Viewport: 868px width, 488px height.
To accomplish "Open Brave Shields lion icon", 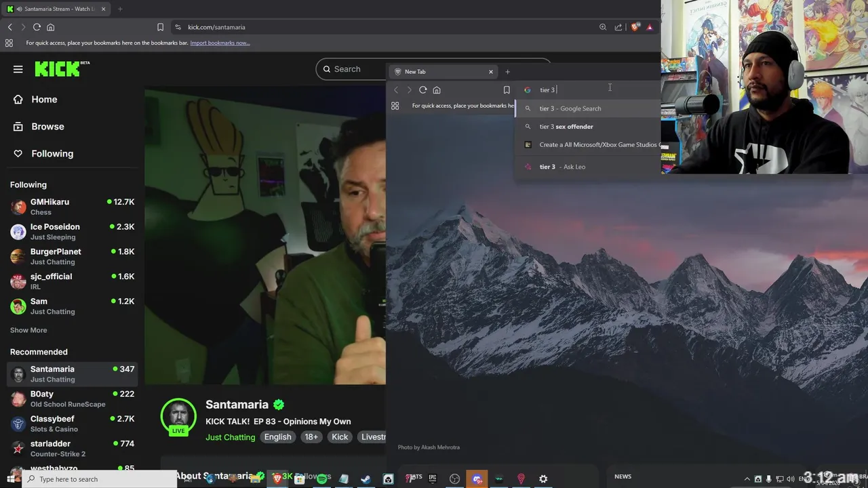I will pyautogui.click(x=635, y=27).
